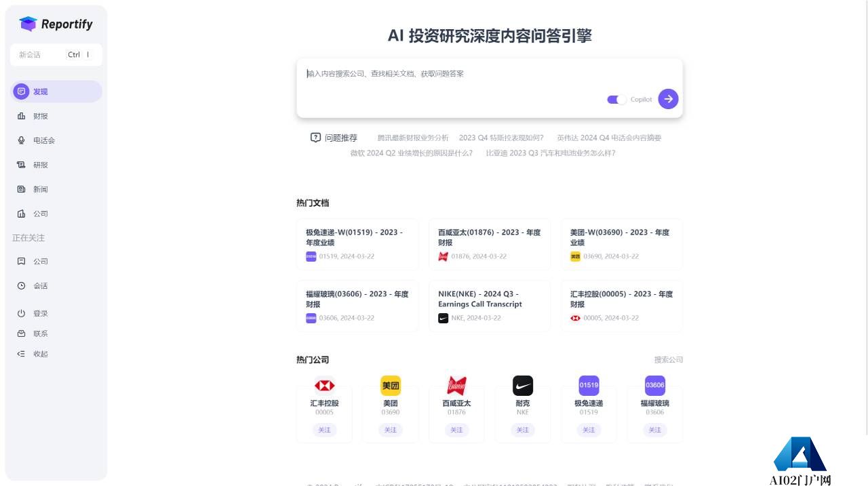Open the 会话 history clock icon
Image resolution: width=868 pixels, height=486 pixels.
pyautogui.click(x=21, y=285)
